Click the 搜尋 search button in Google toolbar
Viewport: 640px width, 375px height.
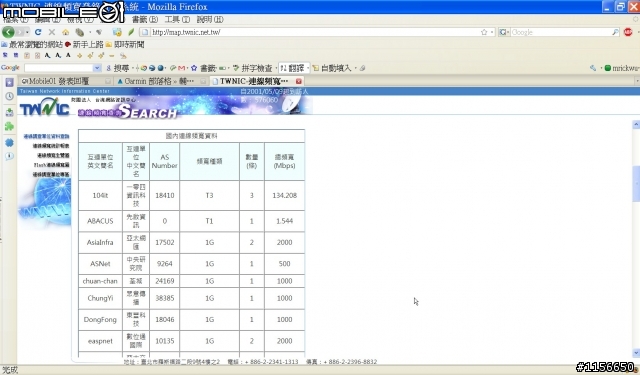(117, 68)
